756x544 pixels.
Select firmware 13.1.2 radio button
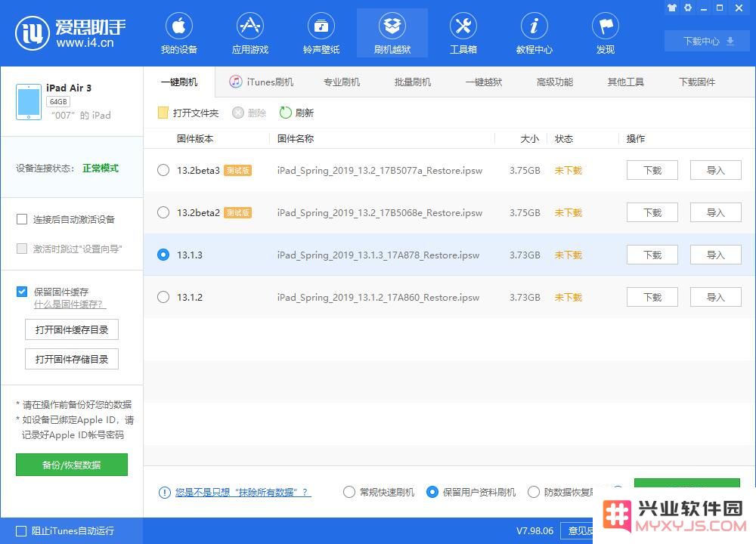(x=163, y=297)
